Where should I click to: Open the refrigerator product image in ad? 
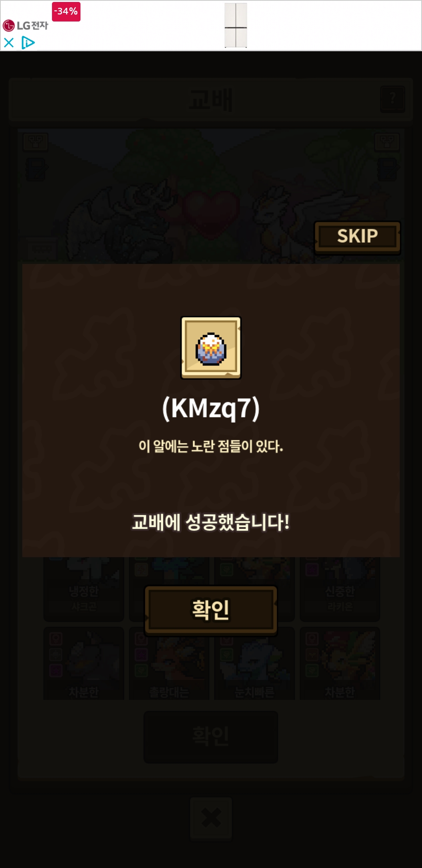236,25
